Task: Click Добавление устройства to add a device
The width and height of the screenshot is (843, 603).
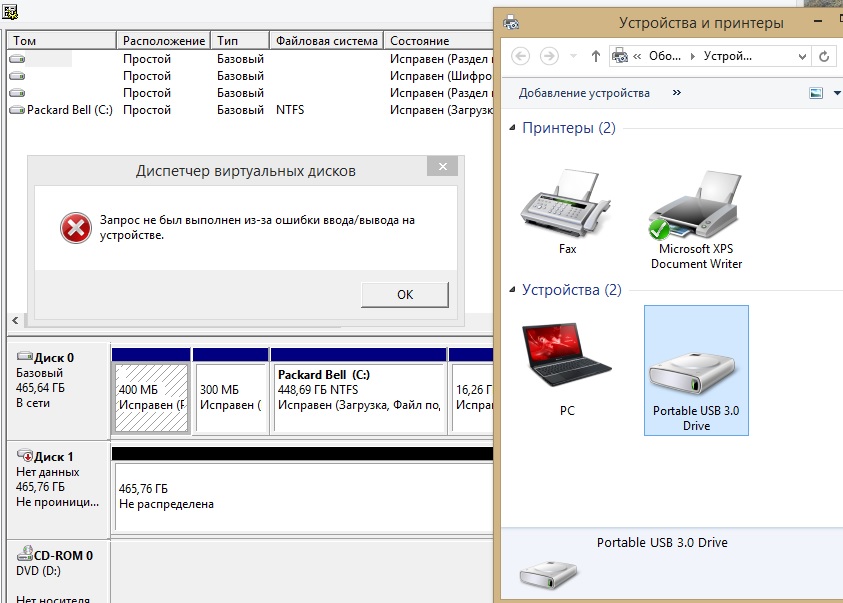Action: pos(584,93)
